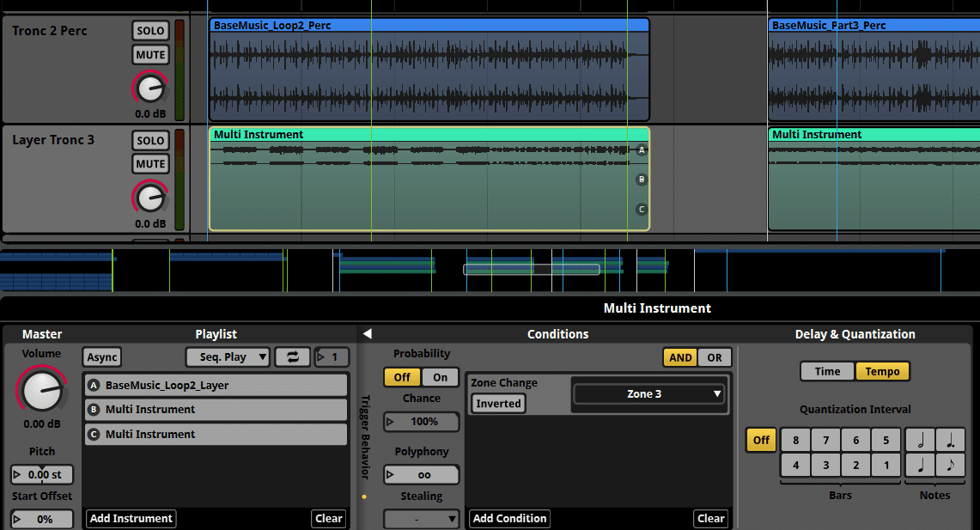Select BaseMusic_Loop2_Layer in the playlist

[216, 385]
